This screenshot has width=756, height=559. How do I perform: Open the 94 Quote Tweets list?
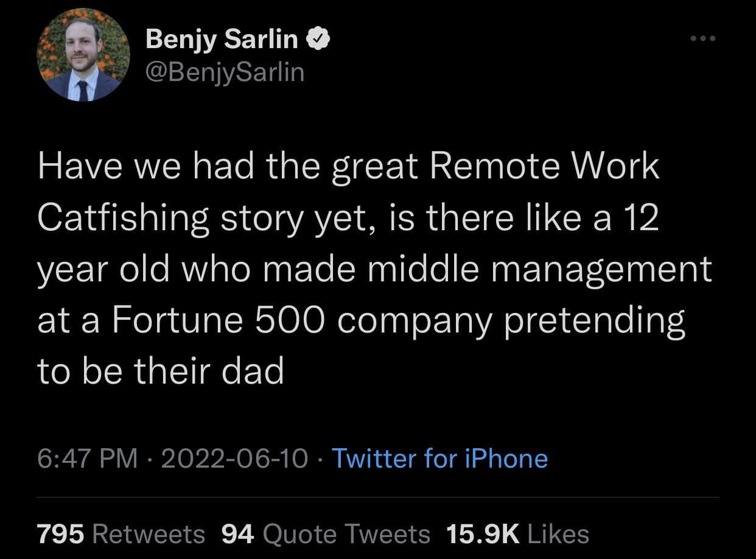coord(326,534)
